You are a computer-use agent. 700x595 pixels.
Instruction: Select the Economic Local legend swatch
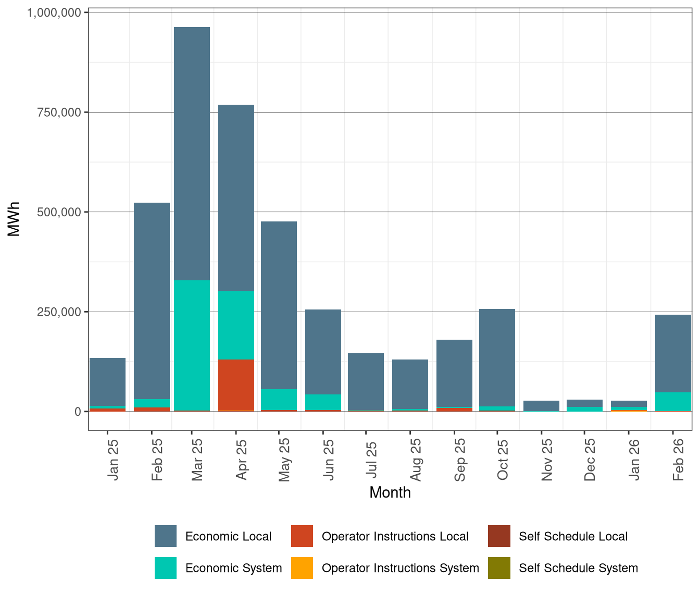(165, 536)
